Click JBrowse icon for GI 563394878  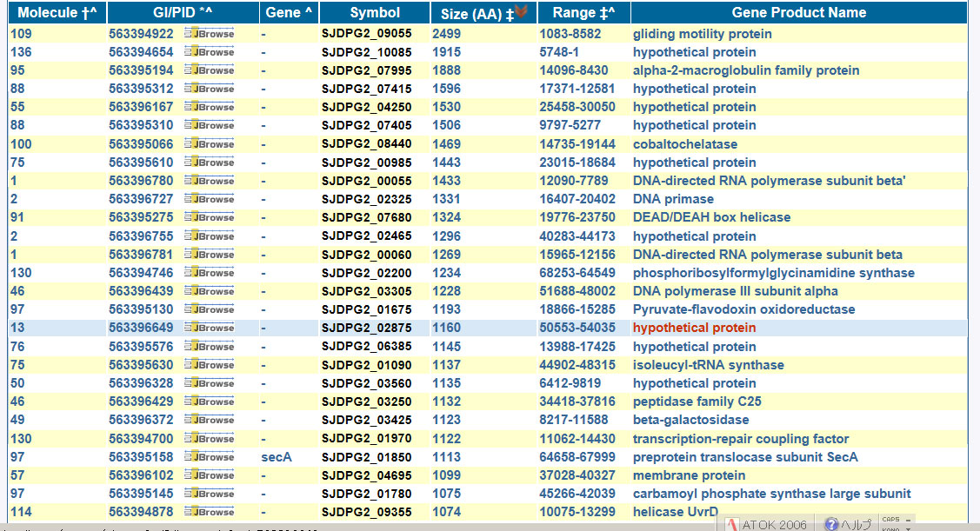coord(209,512)
